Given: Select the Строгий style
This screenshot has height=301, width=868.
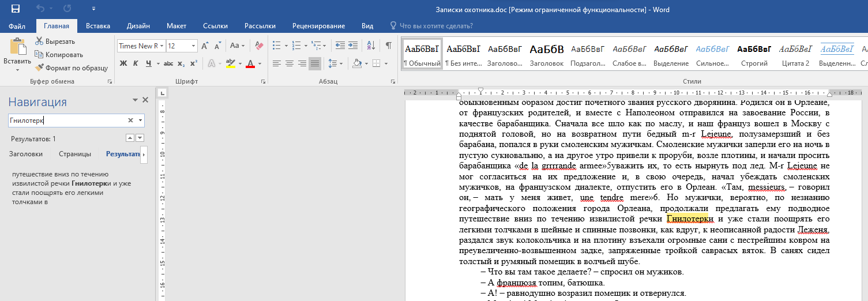Looking at the screenshot, I should (754, 55).
